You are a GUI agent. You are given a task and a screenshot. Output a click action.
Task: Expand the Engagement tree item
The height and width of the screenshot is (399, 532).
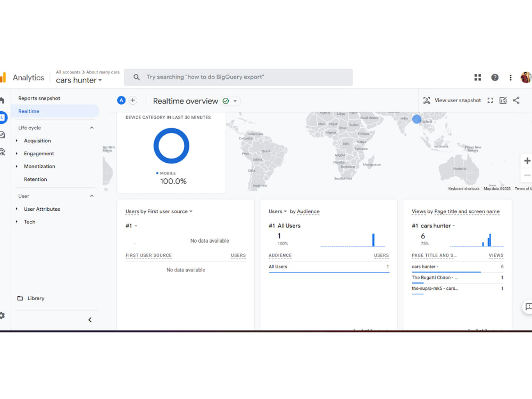16,153
